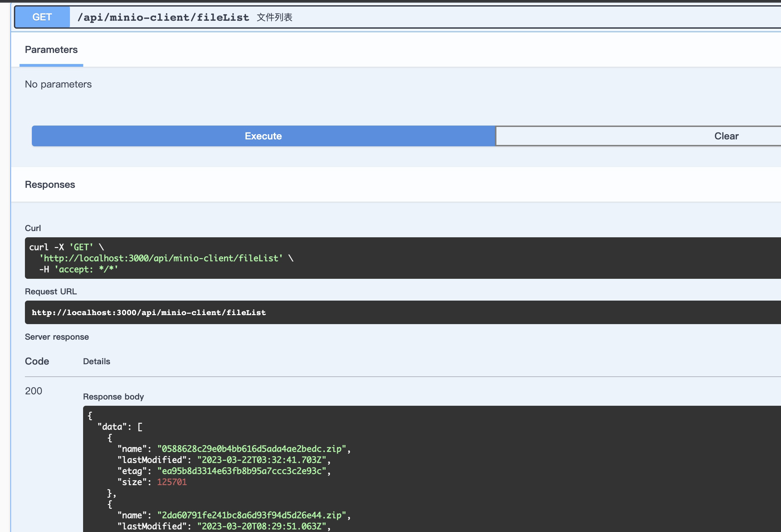Click etag value ea95b8d3314e63fb8b95a7ccc3c2e93c
Viewport: 781px width, 532px height.
[242, 471]
